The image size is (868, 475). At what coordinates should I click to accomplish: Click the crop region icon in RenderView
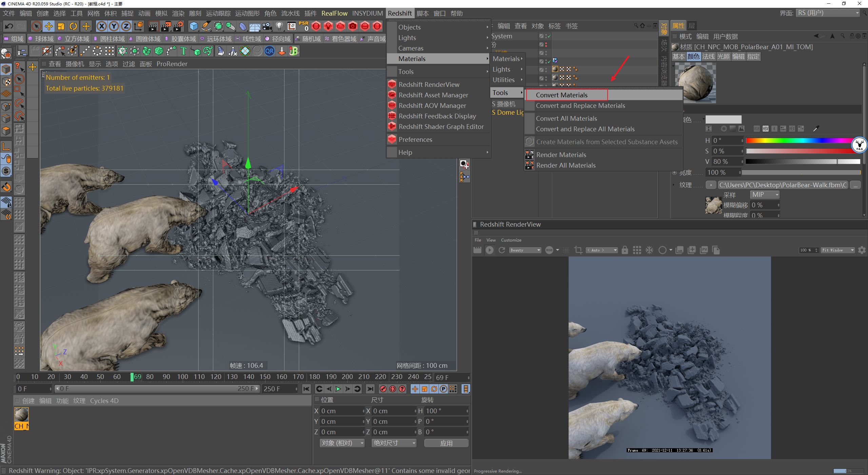pos(578,250)
